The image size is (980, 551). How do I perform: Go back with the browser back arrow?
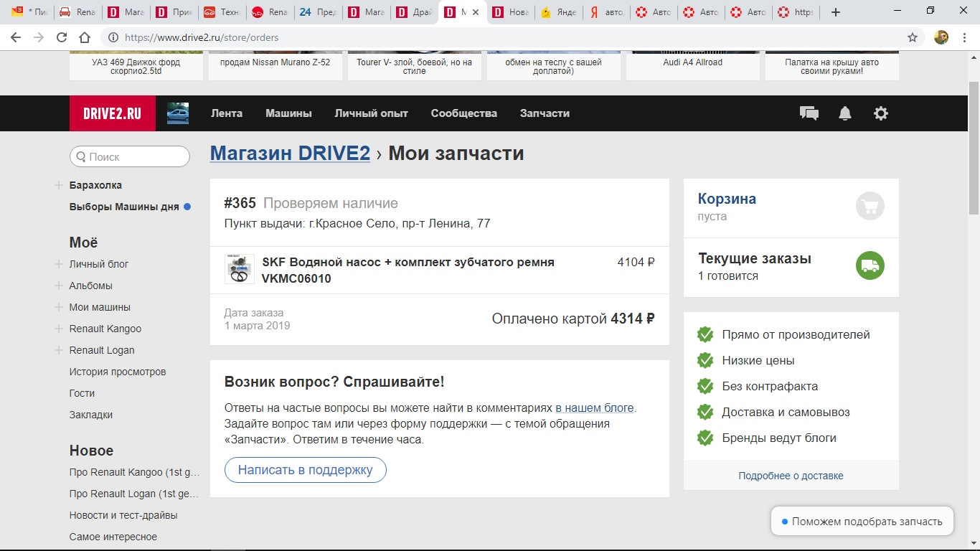[16, 37]
